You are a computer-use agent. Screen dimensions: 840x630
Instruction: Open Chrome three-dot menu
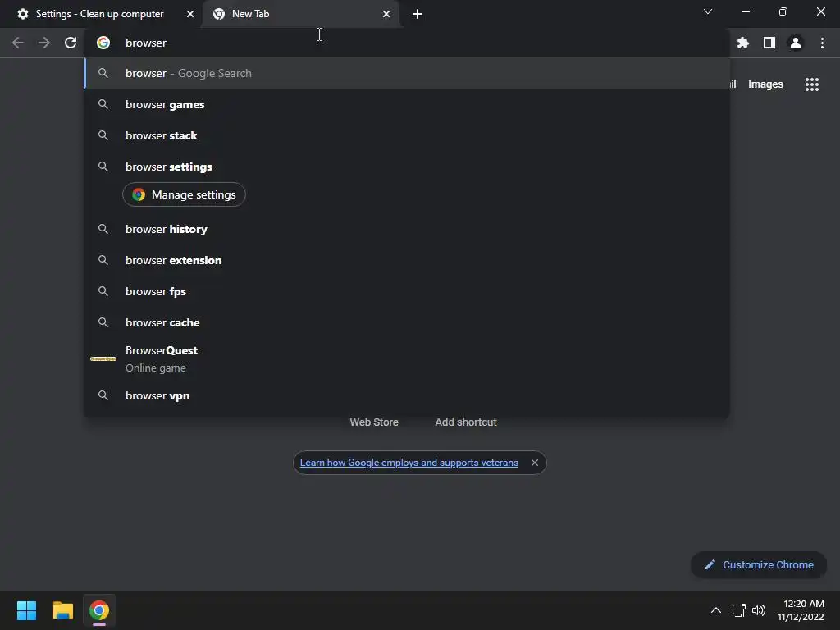[x=822, y=43]
